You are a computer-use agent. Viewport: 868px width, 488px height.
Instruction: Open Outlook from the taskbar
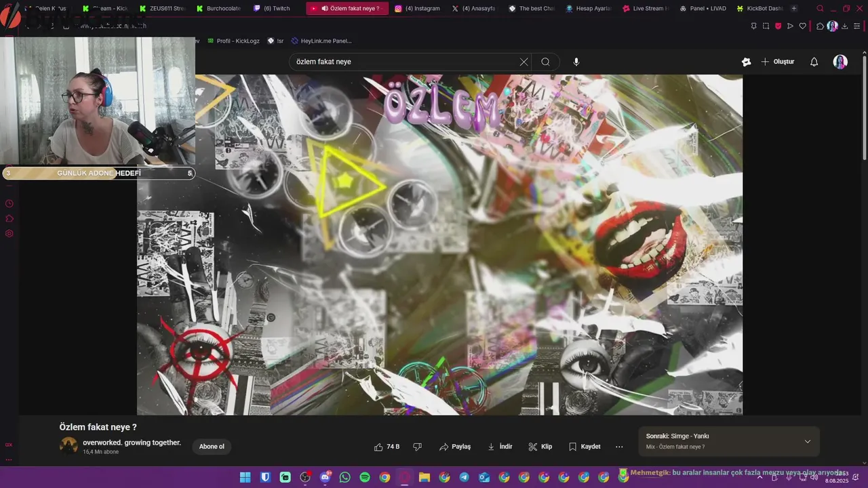tap(484, 477)
